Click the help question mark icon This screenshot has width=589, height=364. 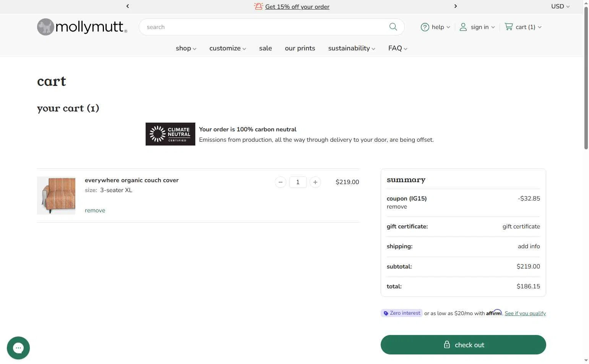[x=425, y=27]
